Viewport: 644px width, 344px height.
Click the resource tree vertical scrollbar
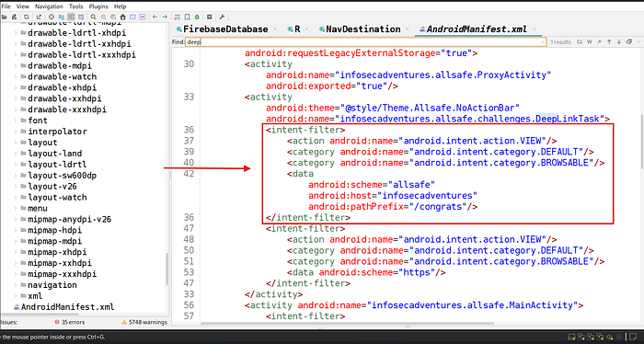(167, 269)
